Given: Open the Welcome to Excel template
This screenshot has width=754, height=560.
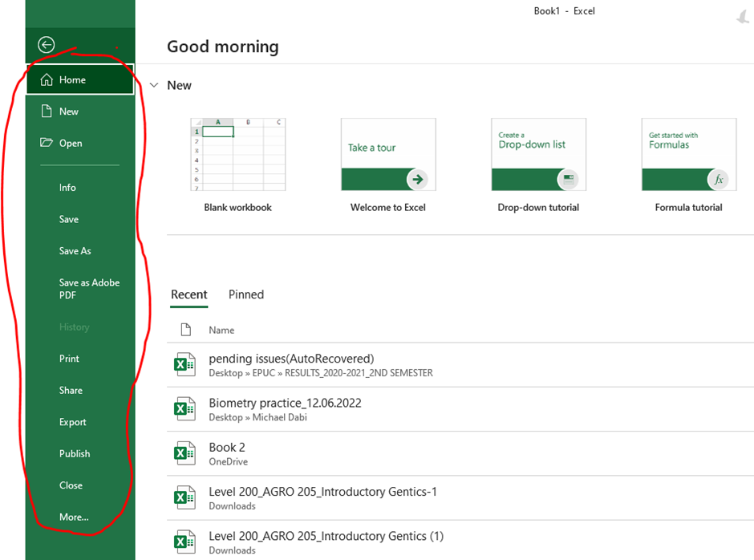Looking at the screenshot, I should [x=388, y=154].
